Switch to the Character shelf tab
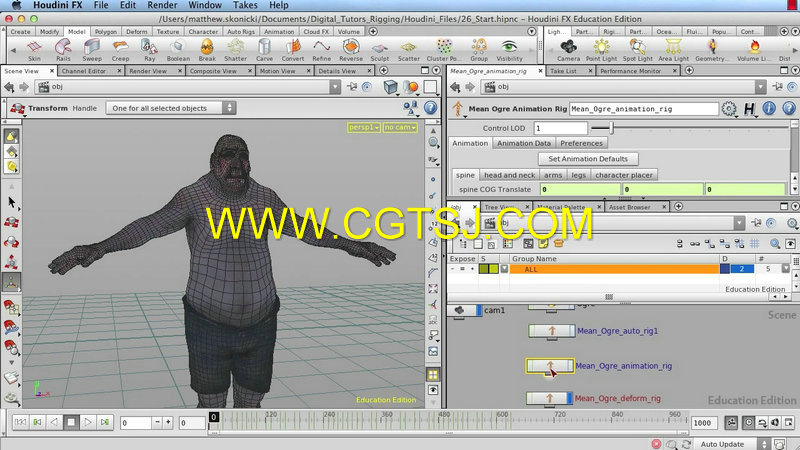This screenshot has height=450, width=800. point(203,32)
